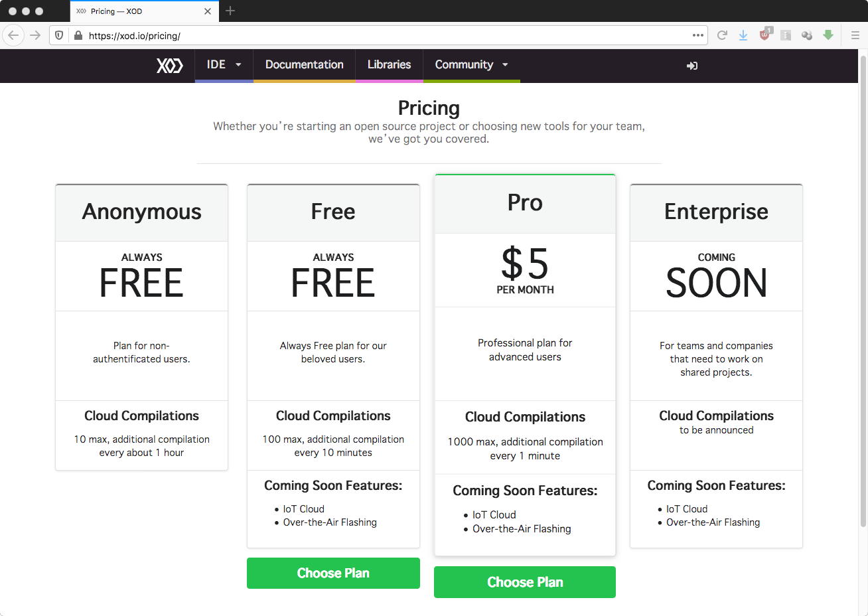Go to the Libraries nav item
Screen dimensions: 868x616
point(389,65)
